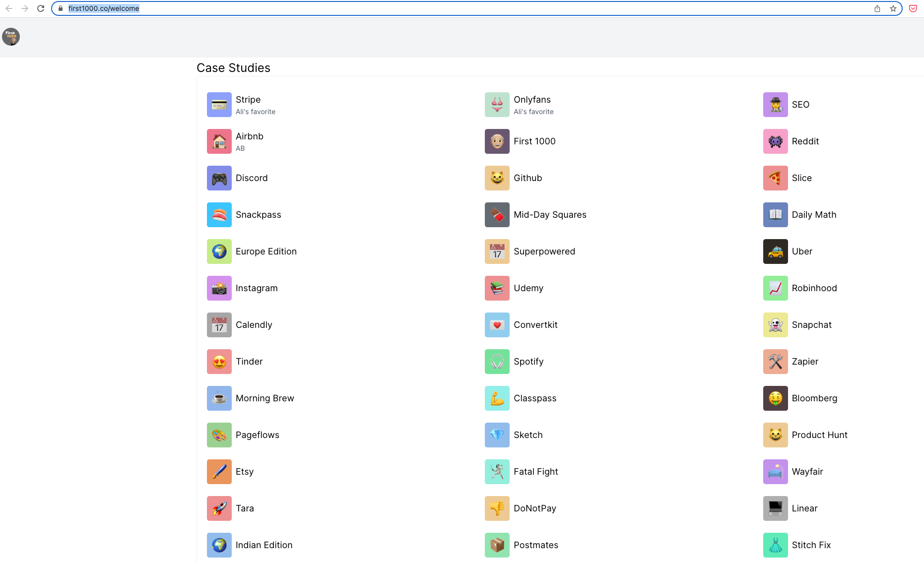The image size is (924, 563).
Task: Select the Uber taxi icon
Action: 776,251
